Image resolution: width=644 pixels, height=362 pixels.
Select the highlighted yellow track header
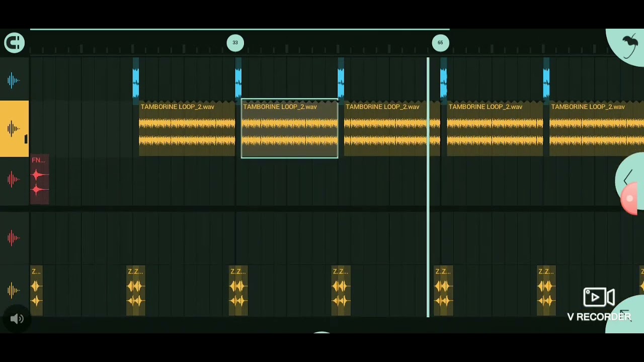tap(14, 129)
